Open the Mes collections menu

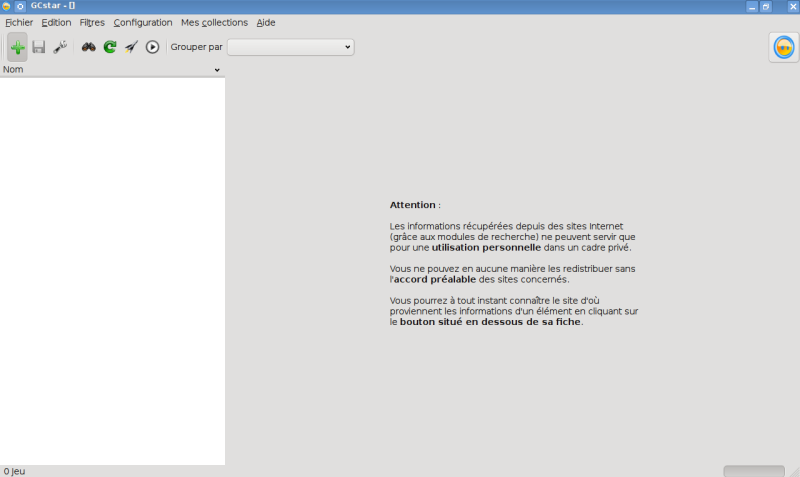(x=214, y=22)
